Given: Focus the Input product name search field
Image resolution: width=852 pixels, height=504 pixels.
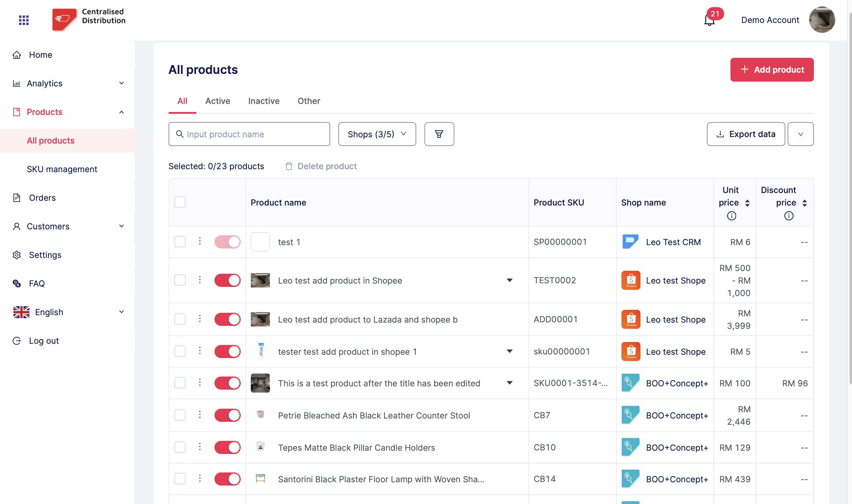Looking at the screenshot, I should point(249,134).
